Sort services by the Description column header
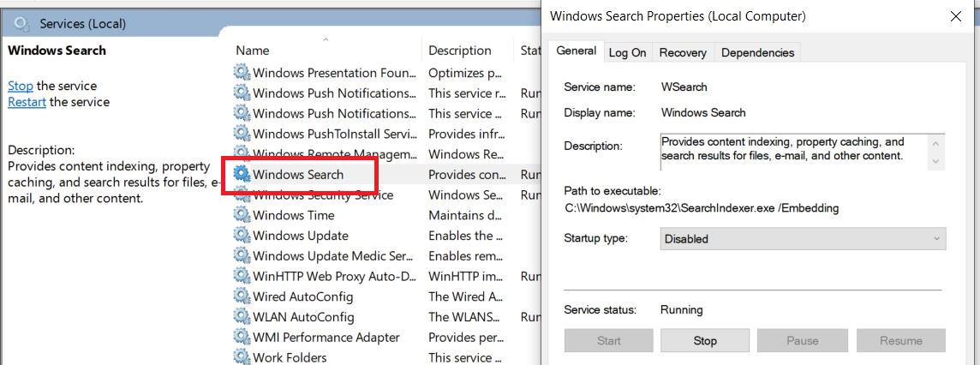980x365 pixels. point(460,51)
